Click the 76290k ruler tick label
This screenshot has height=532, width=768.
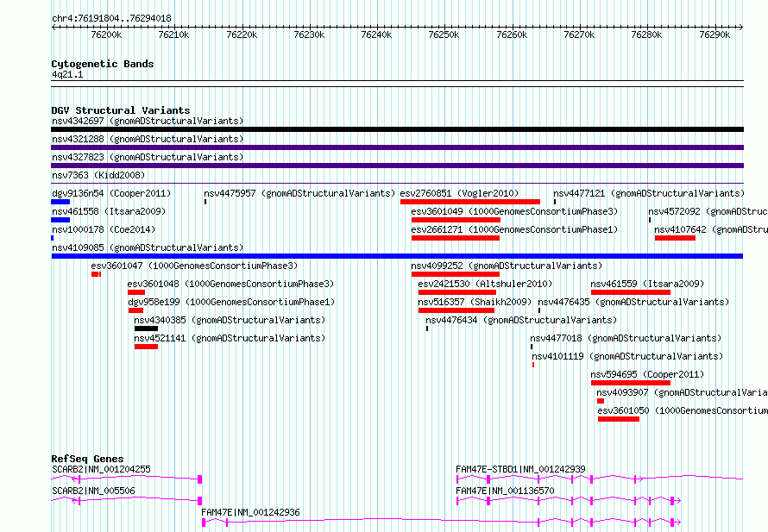coord(714,34)
